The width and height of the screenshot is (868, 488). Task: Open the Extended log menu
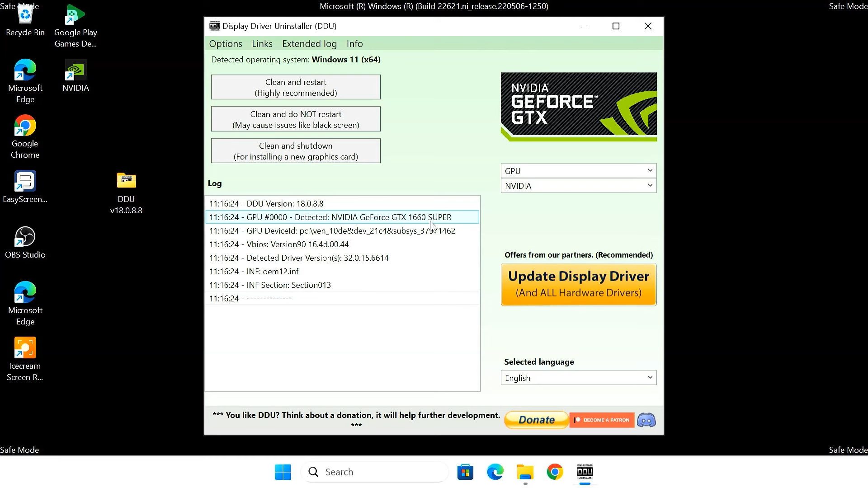[x=310, y=44]
